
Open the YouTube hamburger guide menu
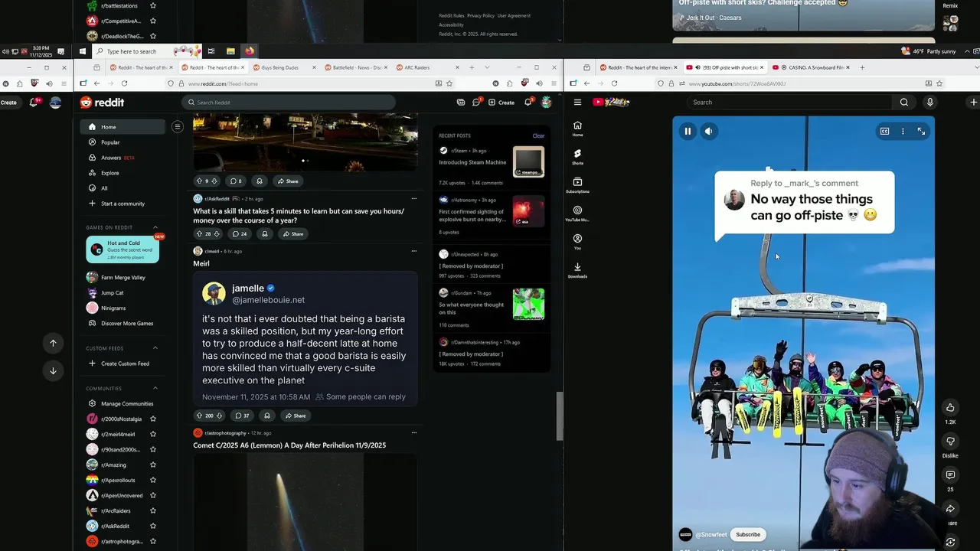[577, 102]
